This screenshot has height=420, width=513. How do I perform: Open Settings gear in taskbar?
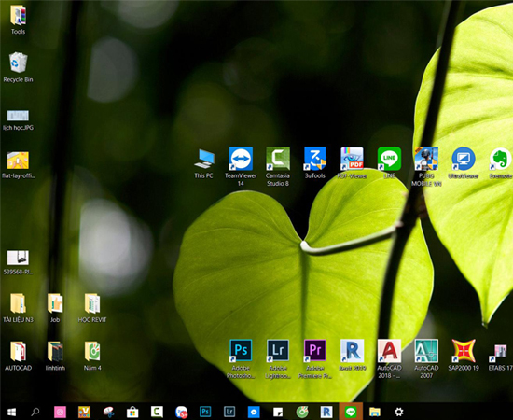coord(399,412)
